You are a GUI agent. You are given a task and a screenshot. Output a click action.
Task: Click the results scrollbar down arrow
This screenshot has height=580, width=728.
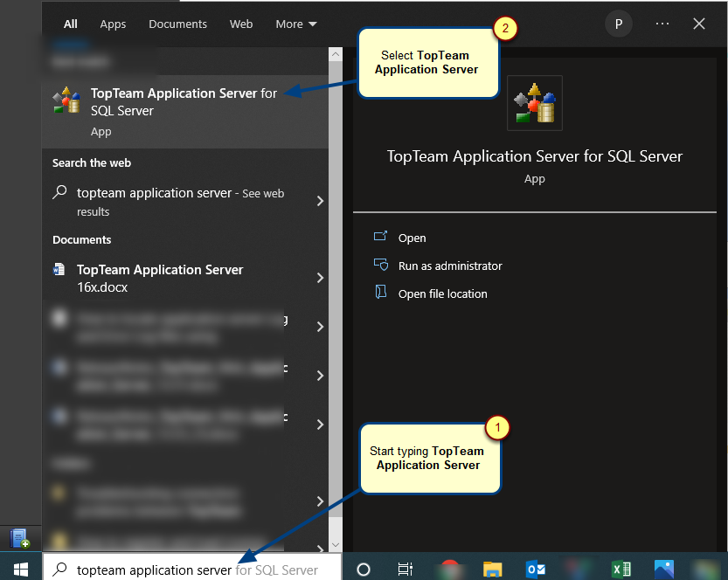pyautogui.click(x=336, y=545)
